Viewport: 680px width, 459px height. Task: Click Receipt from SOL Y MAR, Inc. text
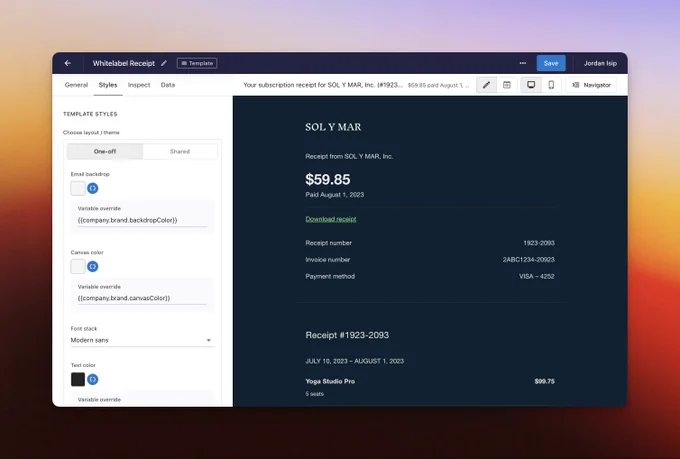click(x=349, y=156)
